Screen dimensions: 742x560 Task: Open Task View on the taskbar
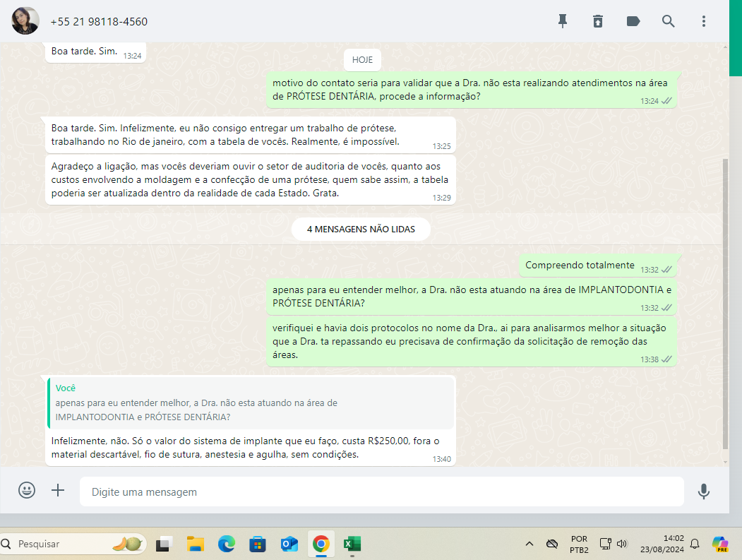[x=163, y=544]
